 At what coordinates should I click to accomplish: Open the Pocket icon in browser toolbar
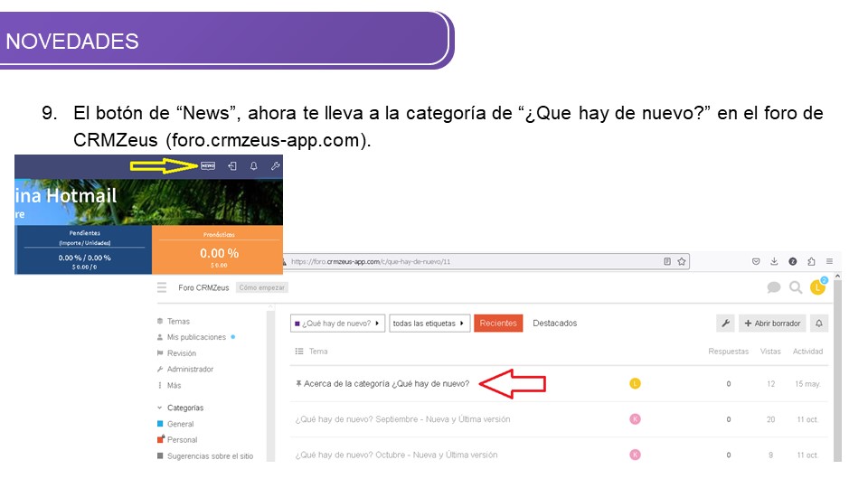point(756,261)
